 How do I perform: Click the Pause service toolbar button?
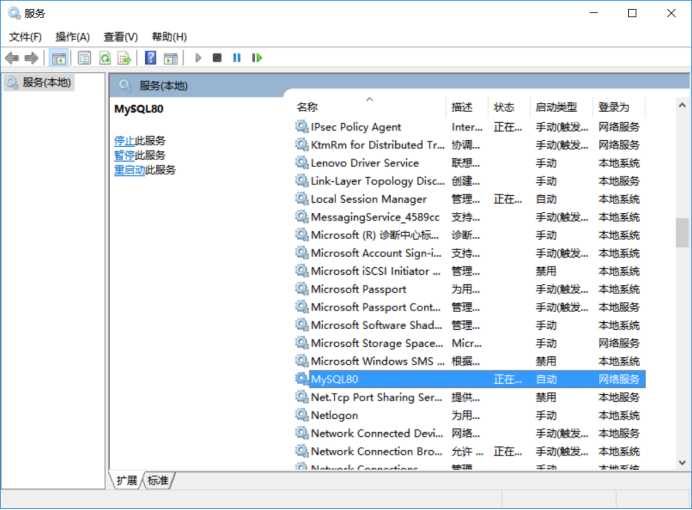click(x=237, y=58)
